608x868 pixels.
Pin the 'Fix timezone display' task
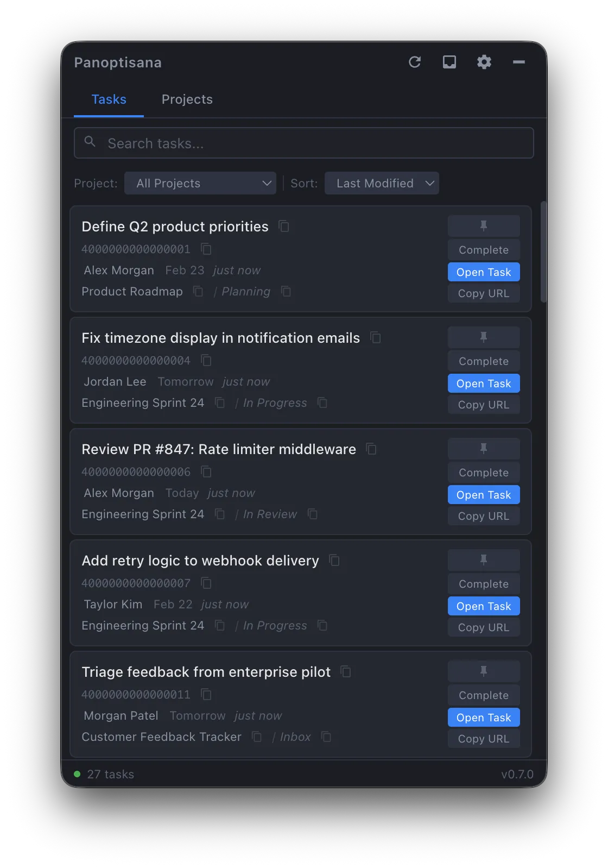(x=483, y=337)
